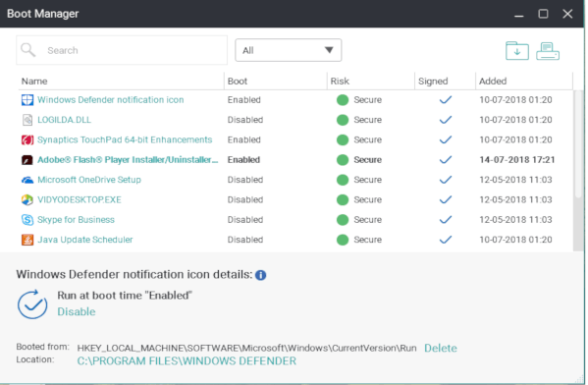The height and width of the screenshot is (385, 588).
Task: Click the Java Update Scheduler icon
Action: pyautogui.click(x=27, y=240)
